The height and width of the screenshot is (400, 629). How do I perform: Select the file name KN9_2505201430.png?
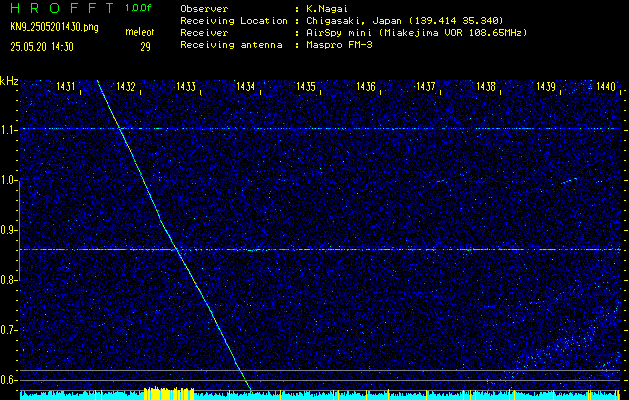[x=54, y=28]
